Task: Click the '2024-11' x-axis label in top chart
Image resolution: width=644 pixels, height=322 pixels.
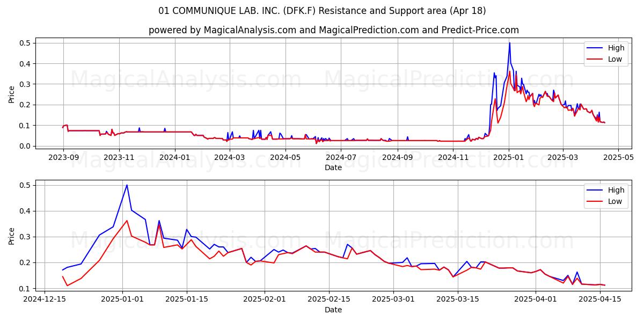Action: point(453,157)
